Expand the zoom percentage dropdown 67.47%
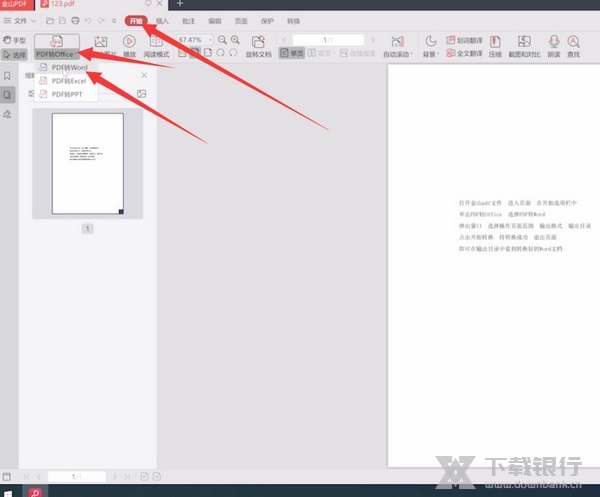This screenshot has height=497, width=600. coord(214,40)
